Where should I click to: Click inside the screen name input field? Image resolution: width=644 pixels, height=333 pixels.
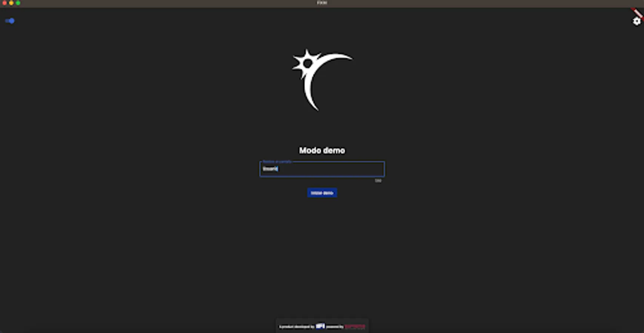(x=321, y=169)
